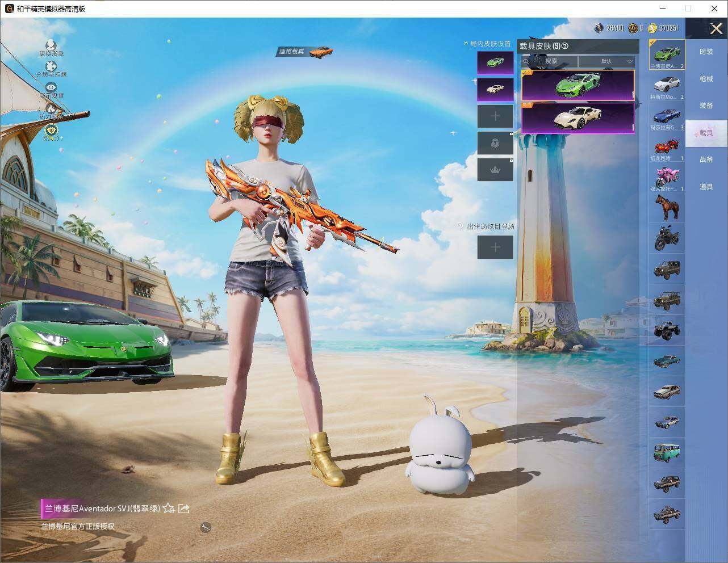Open the 载具 vehicles tab
728x563 pixels.
coord(706,133)
